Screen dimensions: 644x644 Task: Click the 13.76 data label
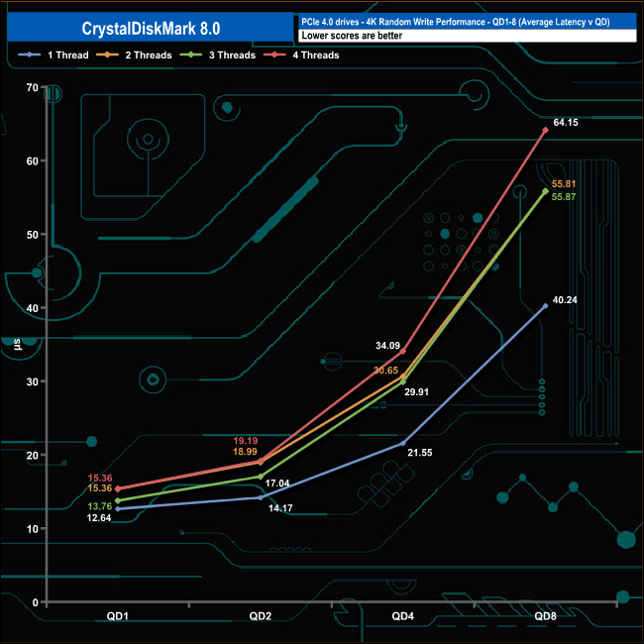coord(99,507)
